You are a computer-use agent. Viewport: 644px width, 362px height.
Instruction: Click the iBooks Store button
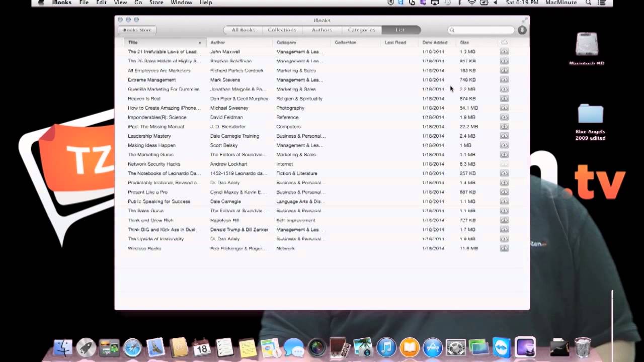pos(136,30)
